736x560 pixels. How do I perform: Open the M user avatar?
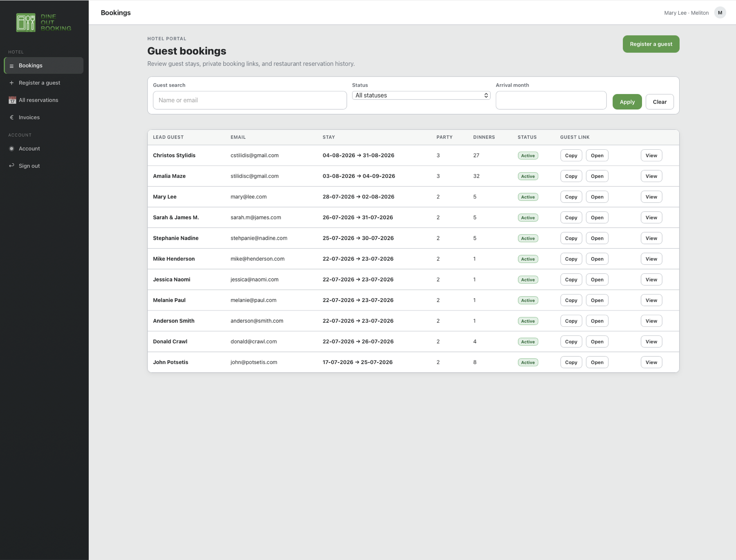[720, 13]
